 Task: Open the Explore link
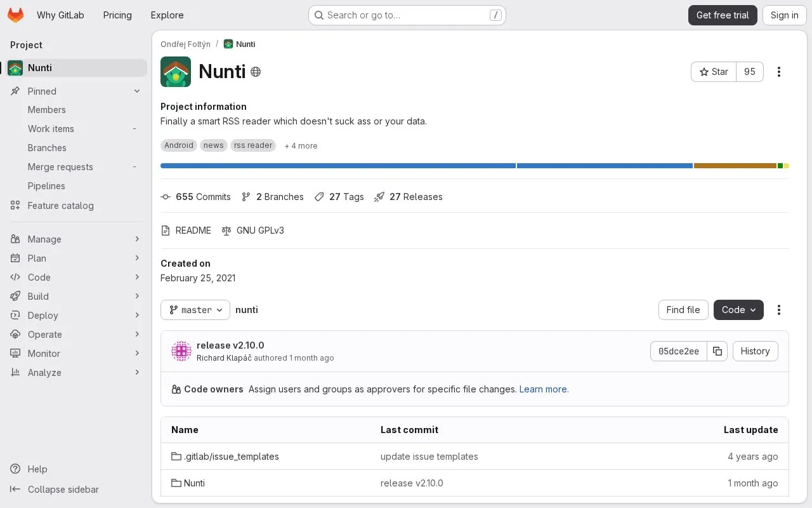tap(167, 15)
